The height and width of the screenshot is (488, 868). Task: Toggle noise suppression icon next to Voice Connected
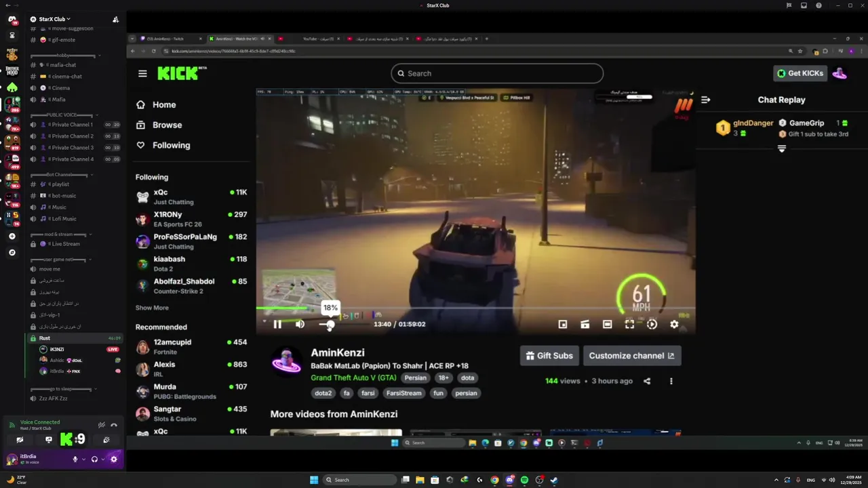point(101,425)
